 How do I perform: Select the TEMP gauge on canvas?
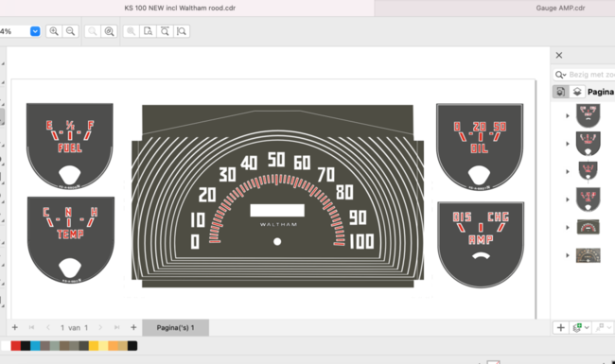[x=71, y=239]
